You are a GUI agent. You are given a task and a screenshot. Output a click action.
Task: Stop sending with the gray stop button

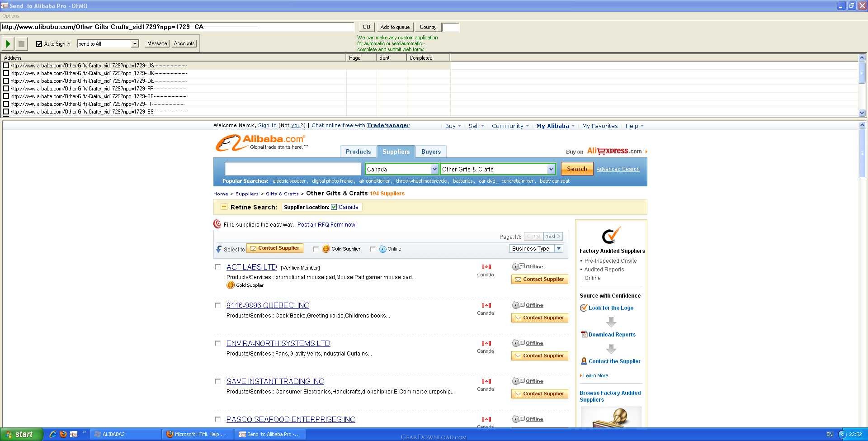tap(21, 44)
